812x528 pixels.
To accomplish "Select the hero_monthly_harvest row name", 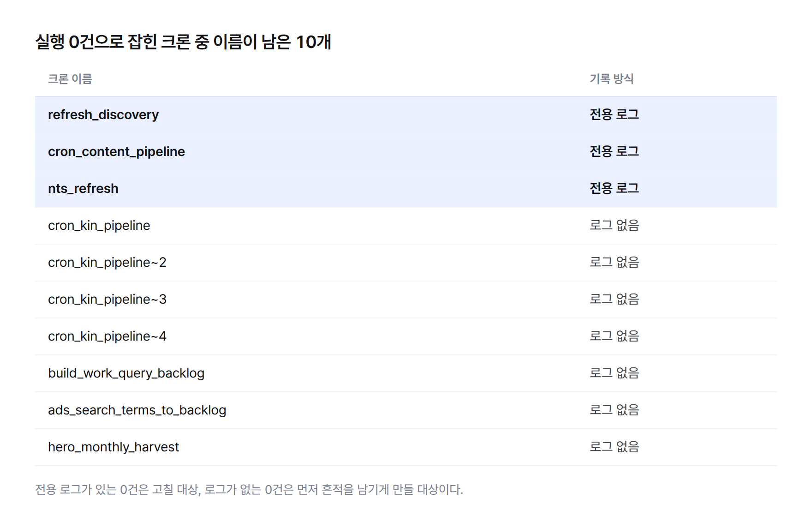I will [x=113, y=447].
